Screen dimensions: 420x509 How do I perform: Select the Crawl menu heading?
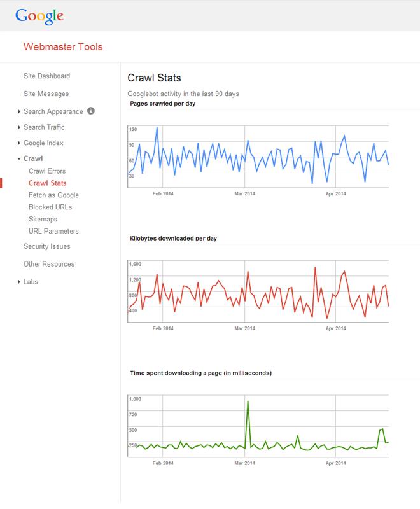tap(33, 158)
